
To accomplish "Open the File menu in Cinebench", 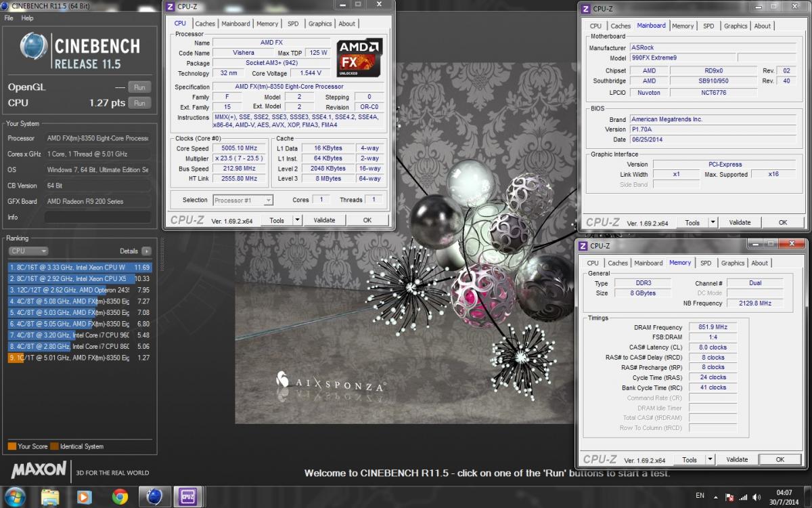I will pos(9,18).
